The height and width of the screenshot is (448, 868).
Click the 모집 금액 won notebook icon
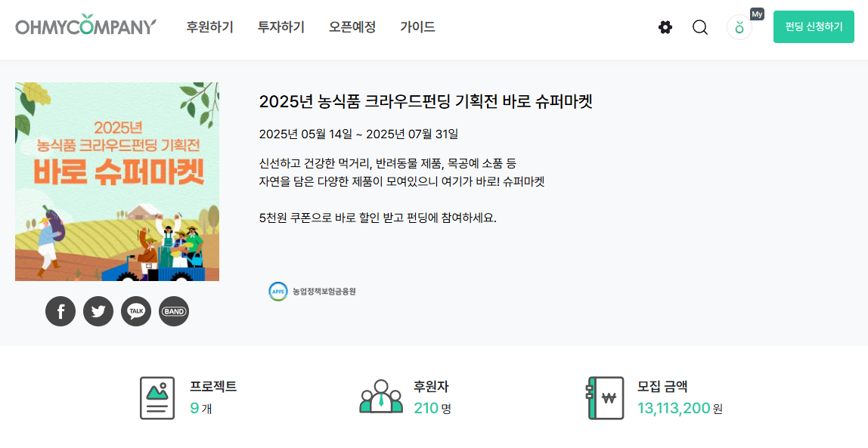coord(605,398)
